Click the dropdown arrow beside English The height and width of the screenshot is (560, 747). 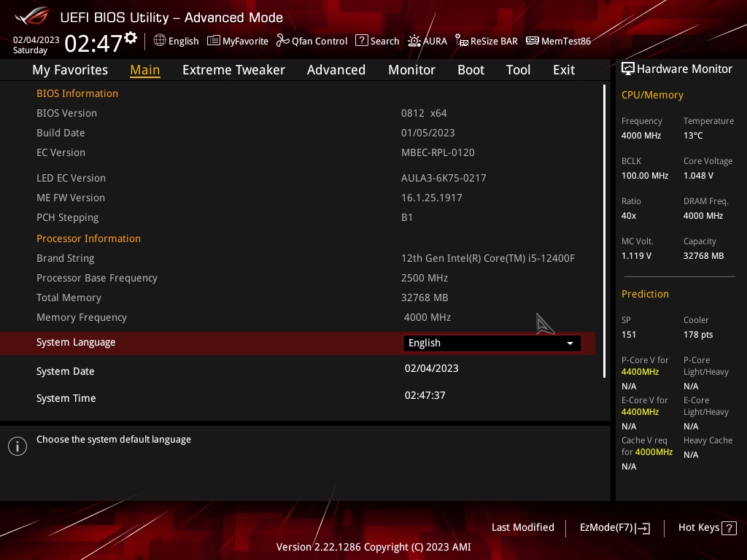coord(570,343)
